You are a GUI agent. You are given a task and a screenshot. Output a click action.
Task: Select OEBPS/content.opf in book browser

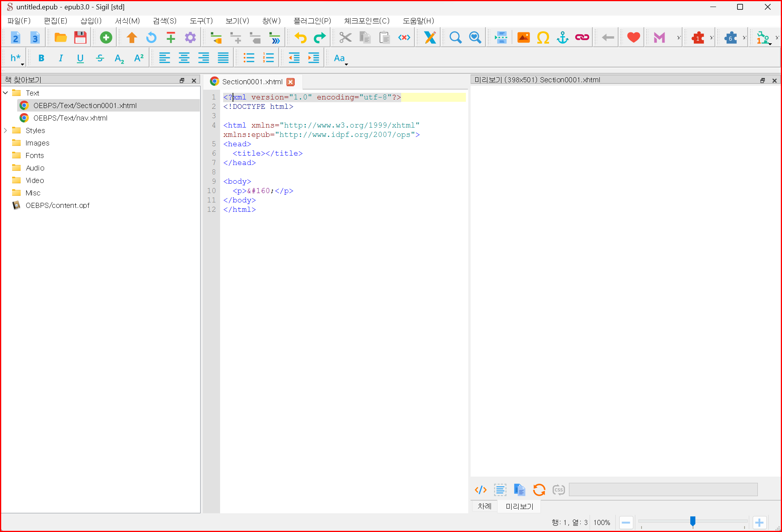(x=57, y=205)
